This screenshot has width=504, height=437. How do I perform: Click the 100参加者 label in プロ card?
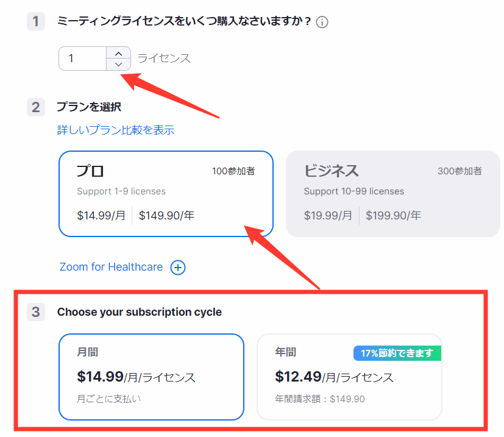(233, 171)
